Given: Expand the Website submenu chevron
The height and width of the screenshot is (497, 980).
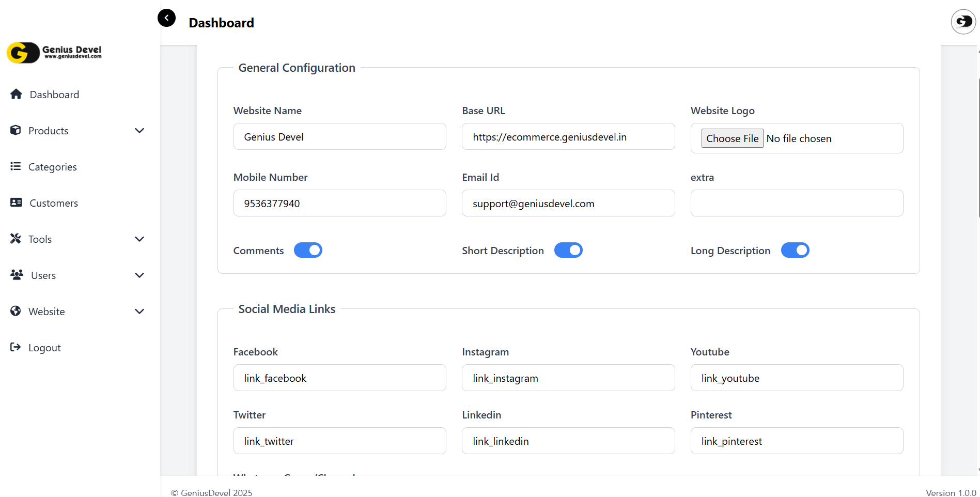Looking at the screenshot, I should click(139, 312).
